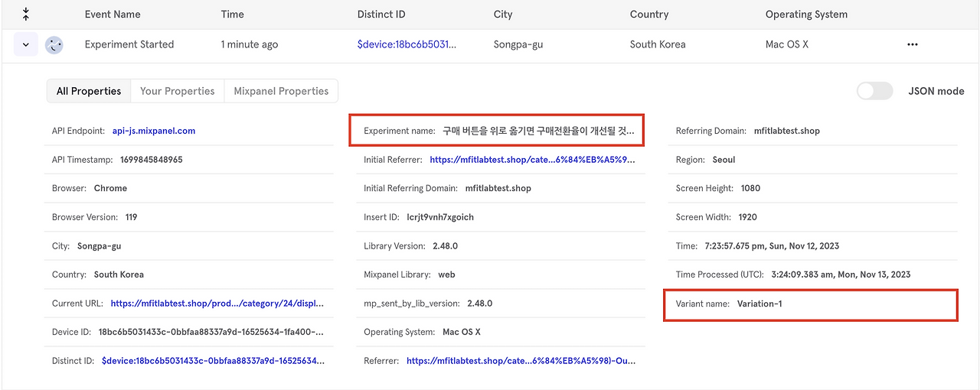The height and width of the screenshot is (390, 980).
Task: Click Region value Seoul
Action: [x=724, y=160]
